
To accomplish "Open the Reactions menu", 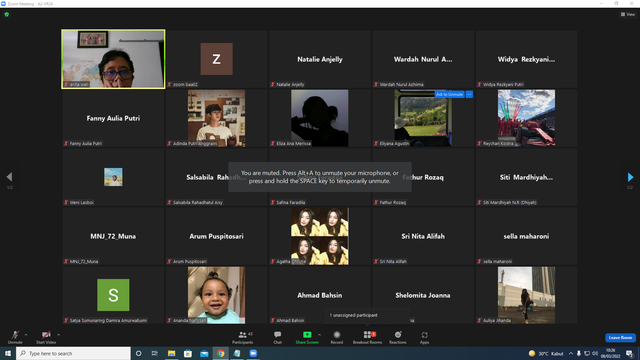I will tap(398, 337).
